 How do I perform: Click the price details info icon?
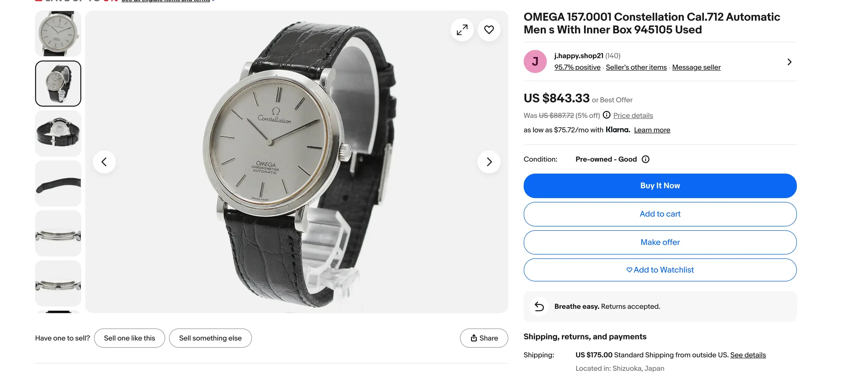(x=606, y=115)
